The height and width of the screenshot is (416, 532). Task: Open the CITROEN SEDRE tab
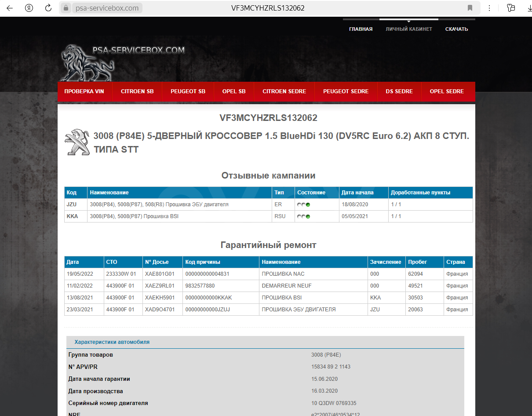tap(284, 91)
